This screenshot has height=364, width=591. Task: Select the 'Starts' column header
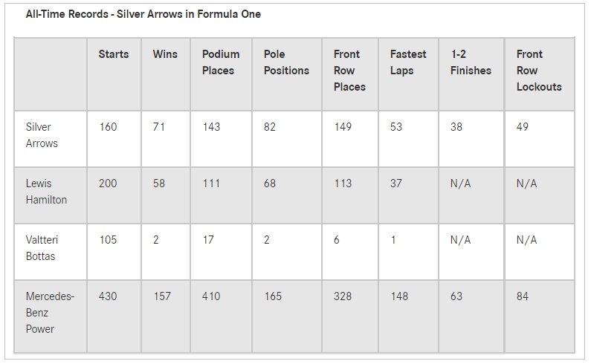click(114, 54)
